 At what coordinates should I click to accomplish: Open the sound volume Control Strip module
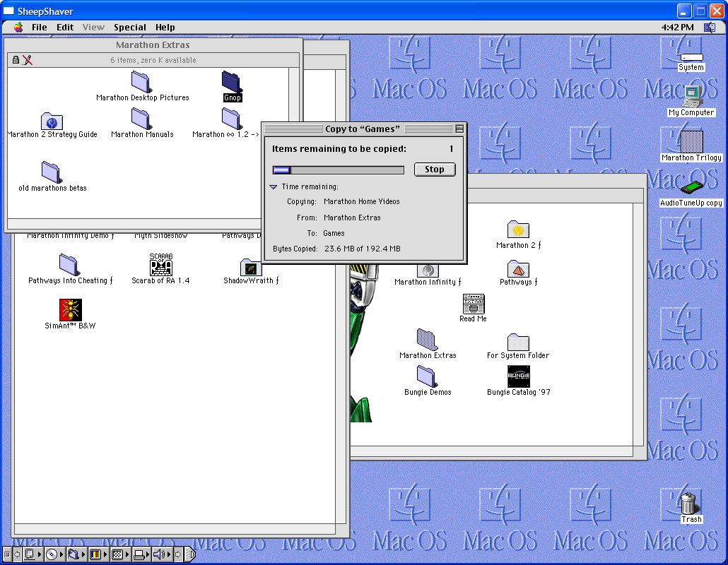tap(160, 554)
